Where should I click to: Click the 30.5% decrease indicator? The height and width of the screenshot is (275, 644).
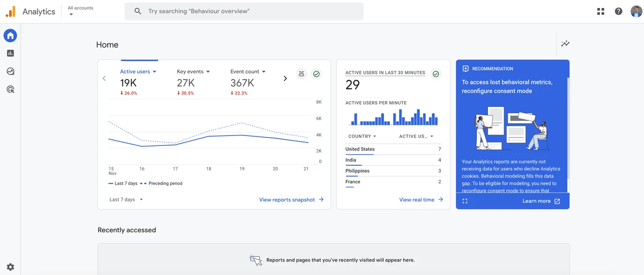pyautogui.click(x=186, y=93)
